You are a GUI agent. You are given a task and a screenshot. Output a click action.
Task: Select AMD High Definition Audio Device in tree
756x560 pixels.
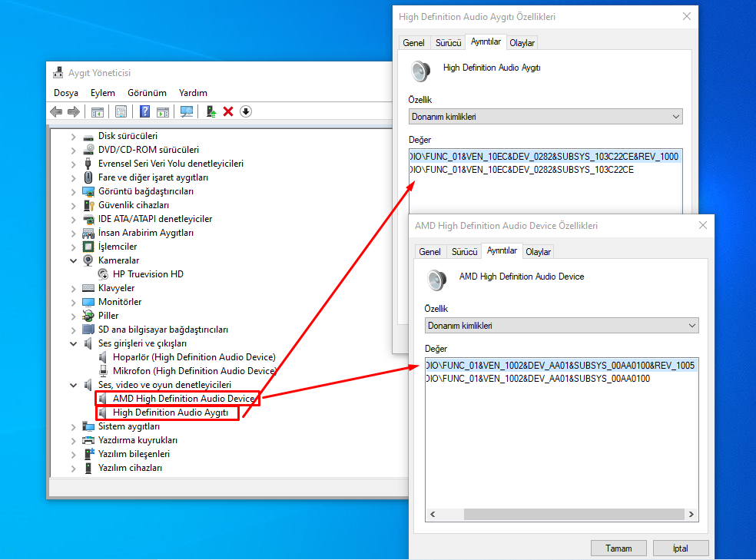(184, 399)
